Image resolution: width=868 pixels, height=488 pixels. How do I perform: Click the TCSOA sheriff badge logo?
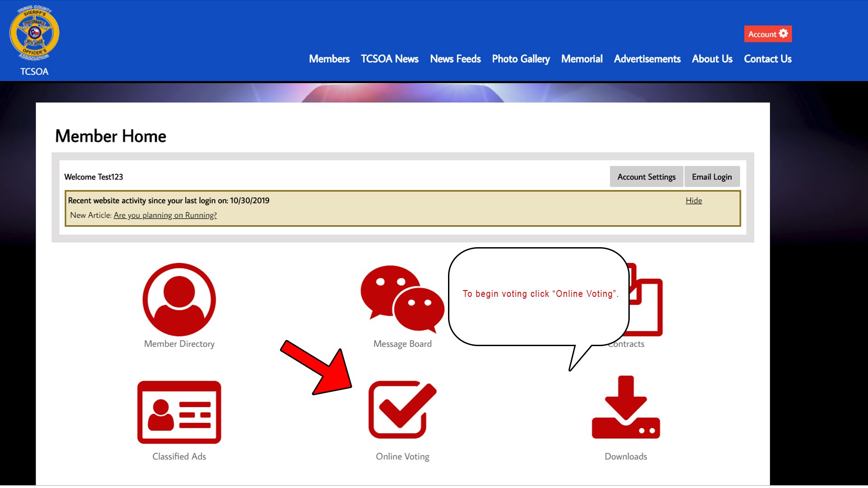tap(34, 33)
